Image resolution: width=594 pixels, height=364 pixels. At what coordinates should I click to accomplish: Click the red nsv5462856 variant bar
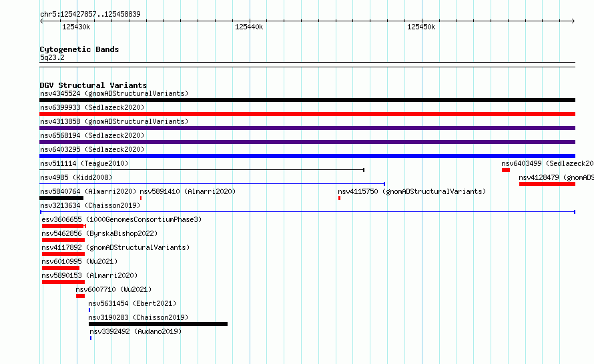pyautogui.click(x=63, y=240)
